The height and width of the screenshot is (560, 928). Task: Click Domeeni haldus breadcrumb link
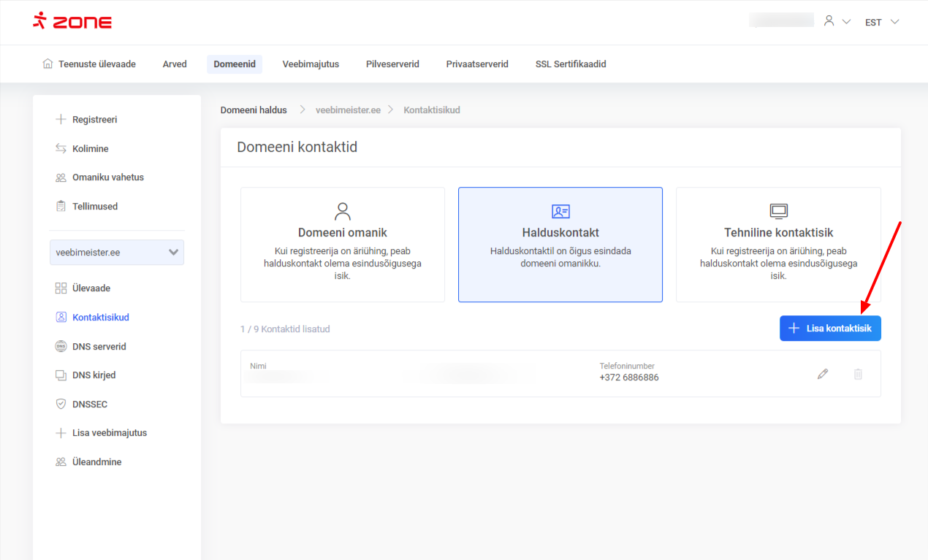click(x=254, y=110)
